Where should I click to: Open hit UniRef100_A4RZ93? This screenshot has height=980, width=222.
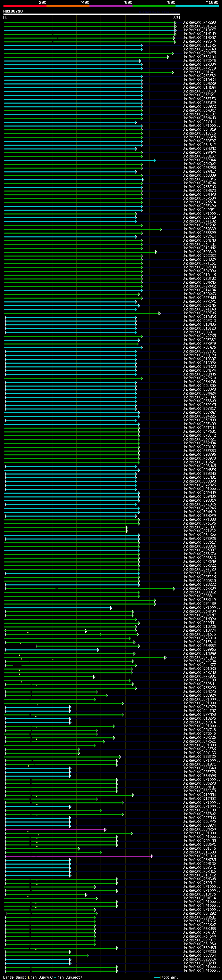coord(199,23)
